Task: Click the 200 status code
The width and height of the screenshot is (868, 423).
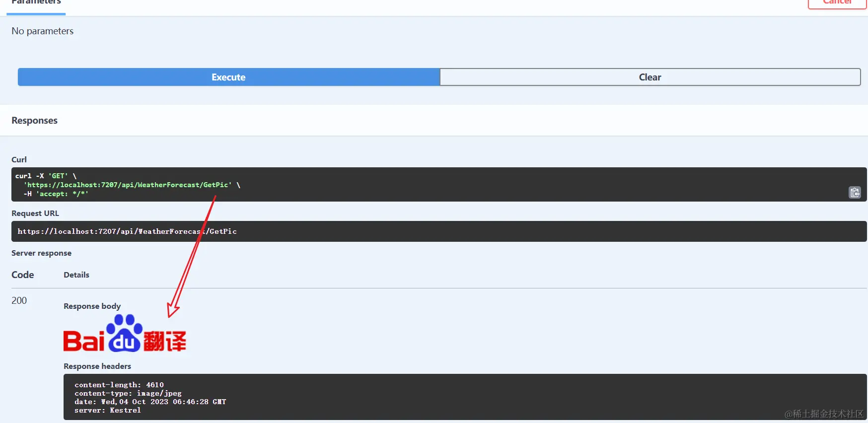Action: coord(19,300)
